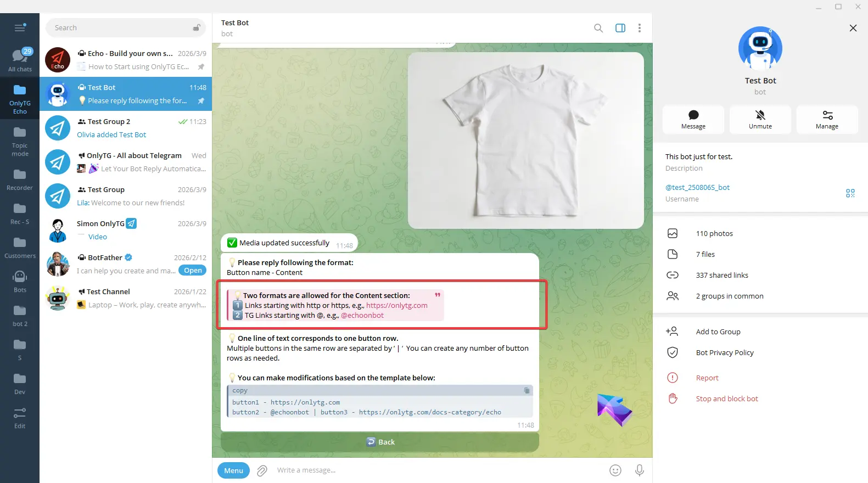Switch to OnlyTG Echo folder

tap(20, 99)
